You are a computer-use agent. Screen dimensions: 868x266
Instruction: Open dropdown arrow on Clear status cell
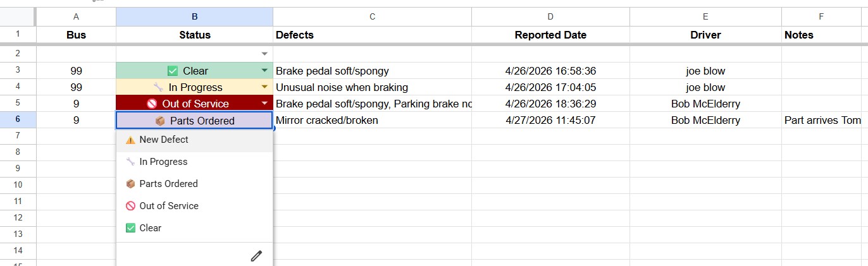264,71
